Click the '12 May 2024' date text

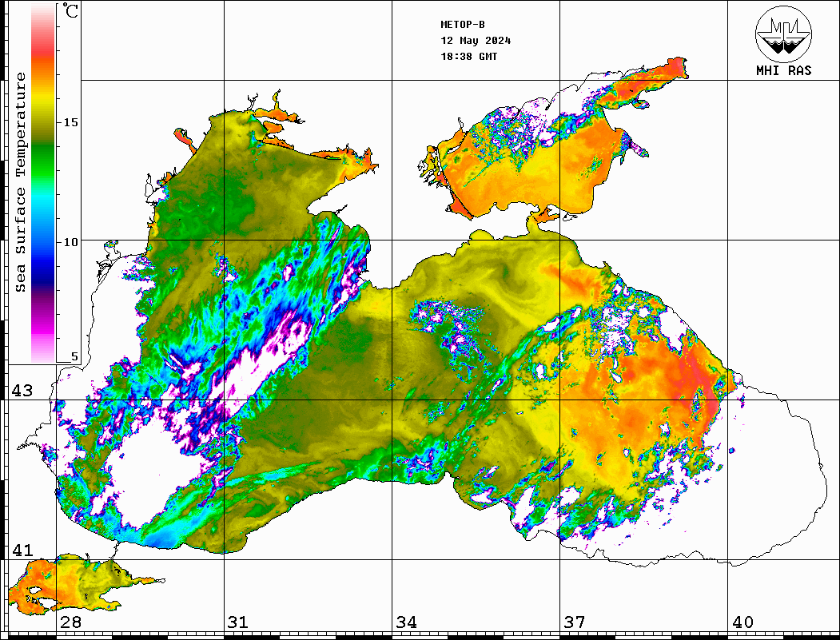coord(476,41)
